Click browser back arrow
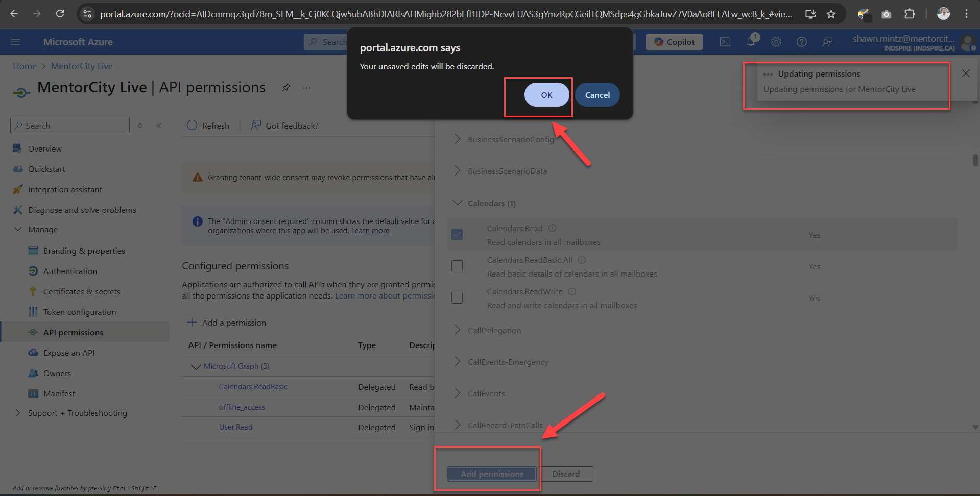This screenshot has width=980, height=496. [14, 14]
